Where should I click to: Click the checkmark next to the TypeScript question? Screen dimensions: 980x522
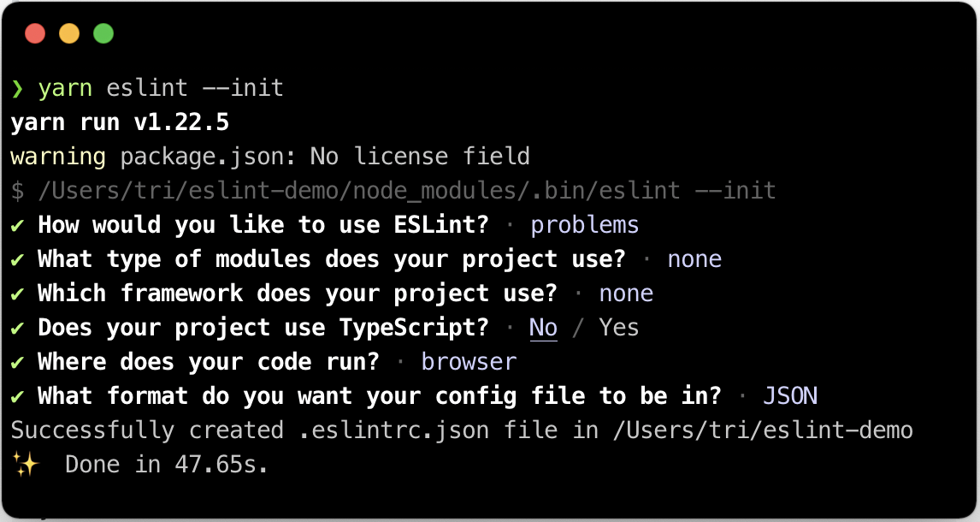pyautogui.click(x=17, y=328)
